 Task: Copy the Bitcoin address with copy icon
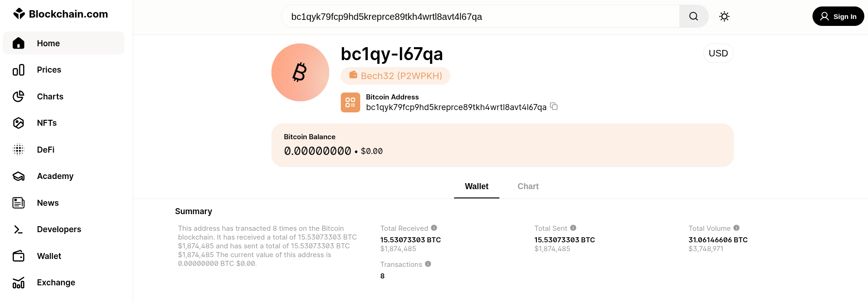pyautogui.click(x=554, y=106)
